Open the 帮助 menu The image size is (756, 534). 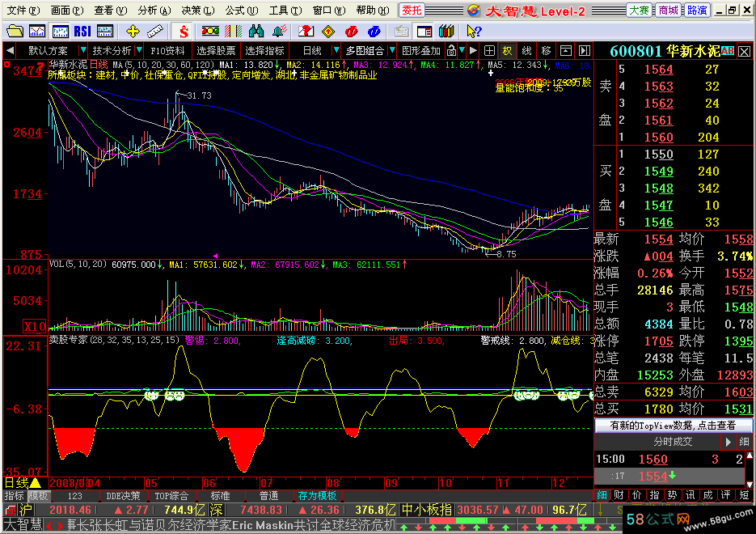point(373,11)
